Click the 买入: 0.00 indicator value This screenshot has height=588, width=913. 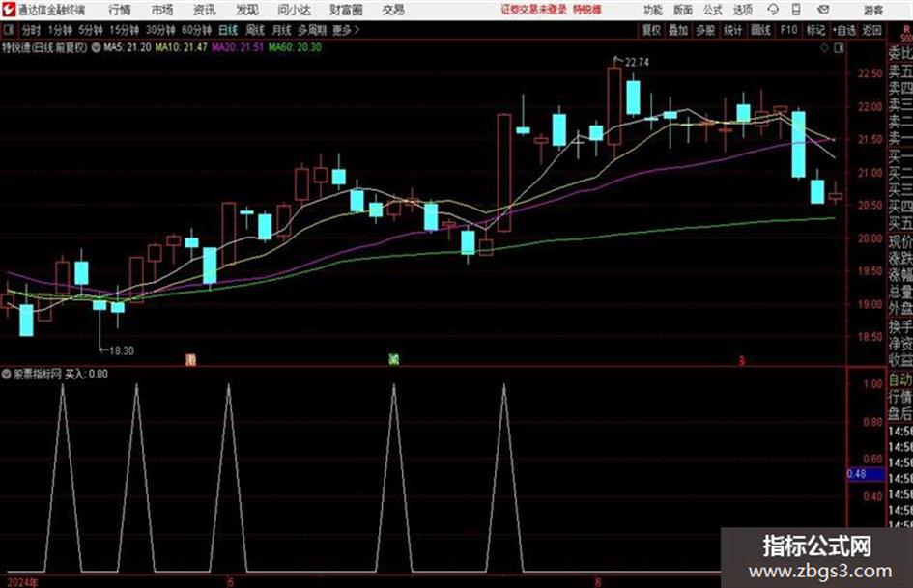(x=86, y=375)
